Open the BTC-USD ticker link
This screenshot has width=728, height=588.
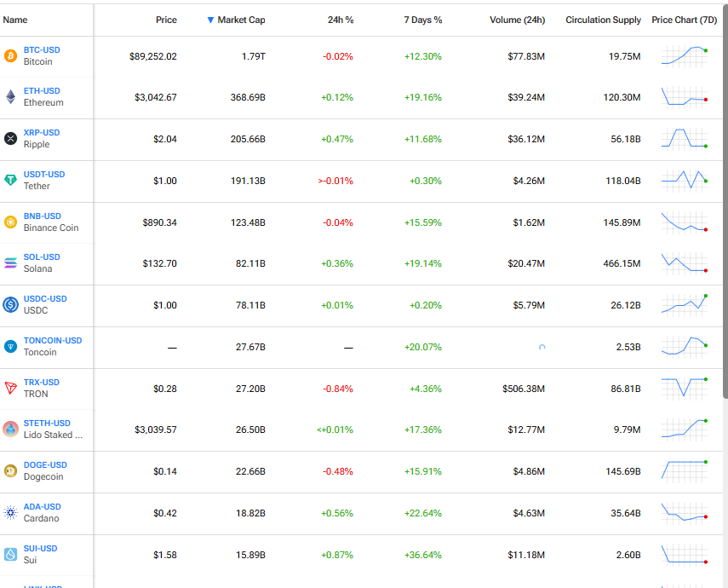(42, 50)
